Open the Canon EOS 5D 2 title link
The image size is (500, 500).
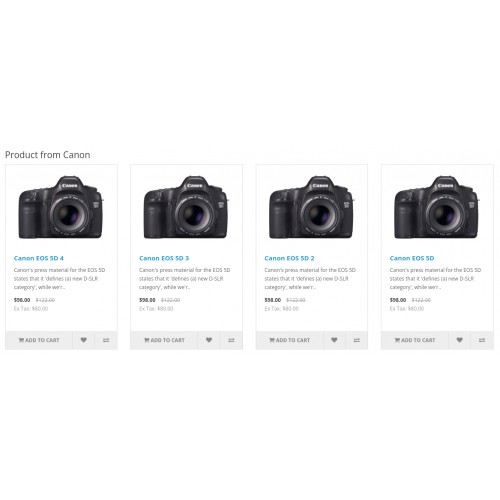click(289, 258)
